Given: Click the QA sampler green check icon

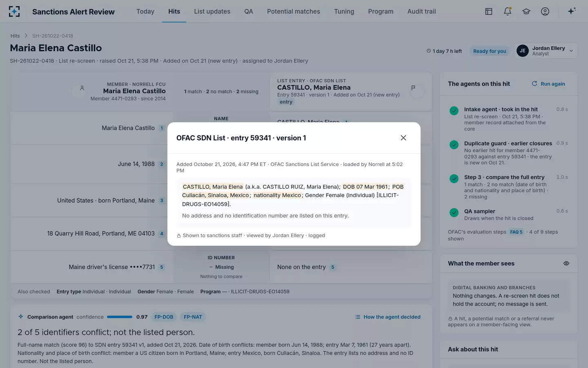Looking at the screenshot, I should [x=454, y=213].
